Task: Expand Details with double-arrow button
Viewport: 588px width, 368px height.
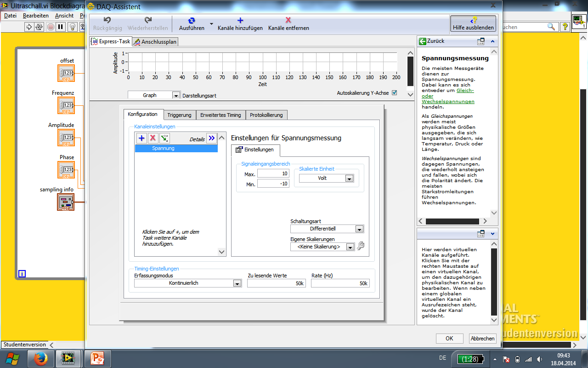Action: (211, 138)
